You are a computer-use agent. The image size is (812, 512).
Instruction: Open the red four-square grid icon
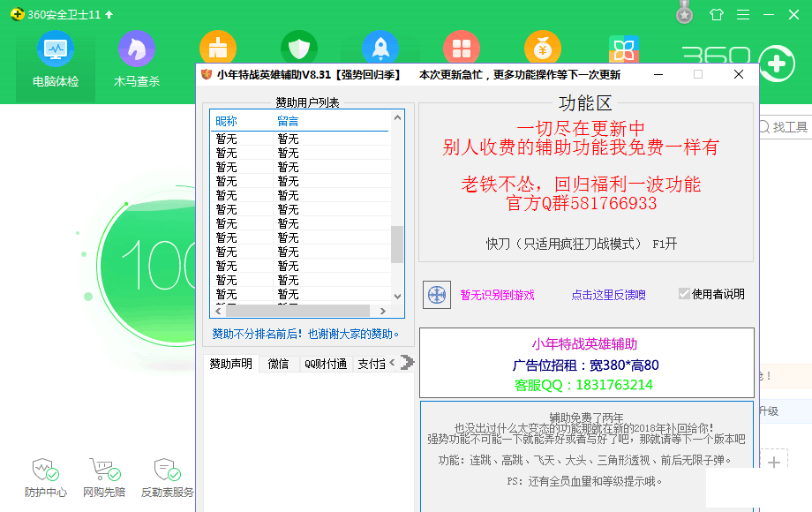click(x=462, y=47)
